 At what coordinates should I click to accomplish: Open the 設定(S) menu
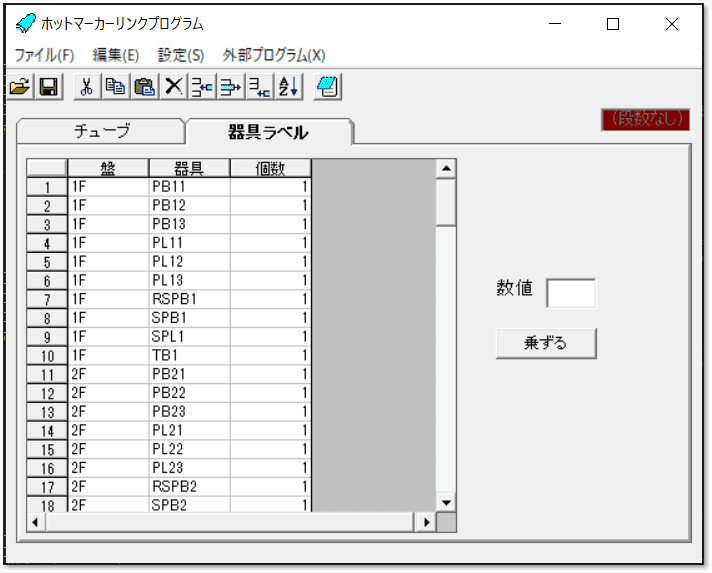coord(181,55)
